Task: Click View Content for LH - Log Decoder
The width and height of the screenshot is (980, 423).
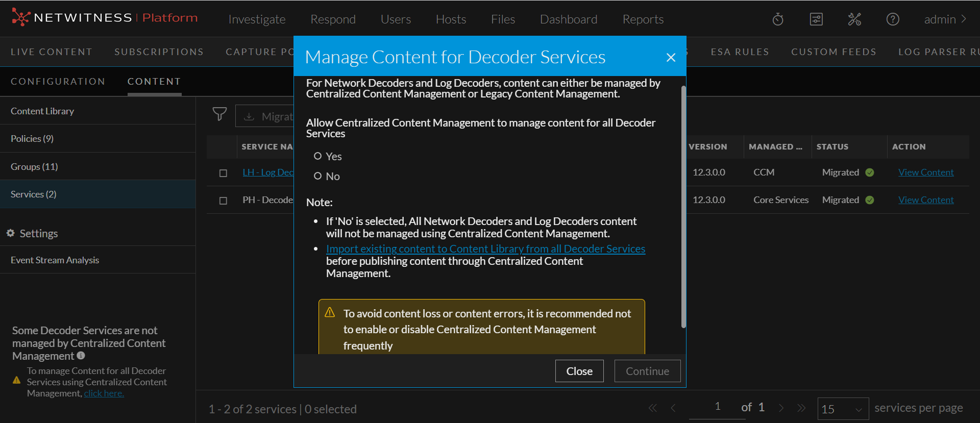Action: click(926, 172)
